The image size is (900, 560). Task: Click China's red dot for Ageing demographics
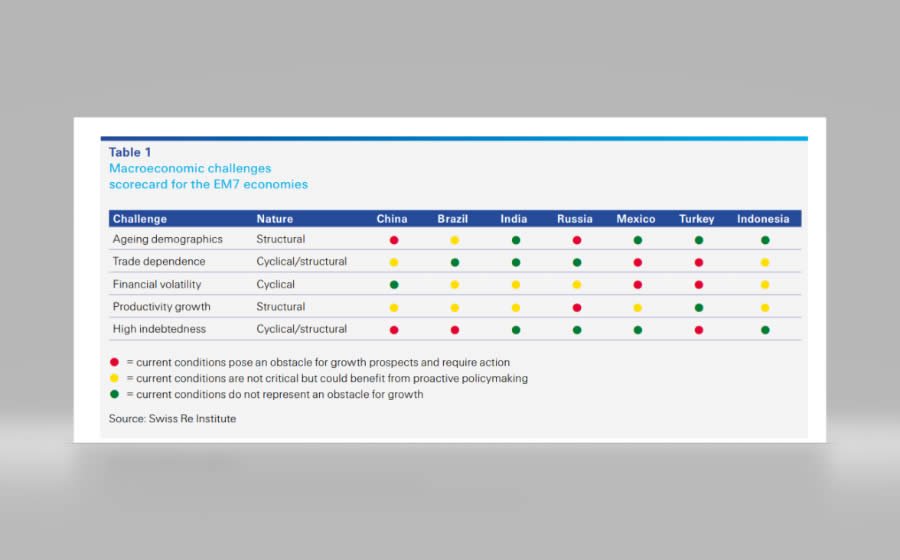394,240
